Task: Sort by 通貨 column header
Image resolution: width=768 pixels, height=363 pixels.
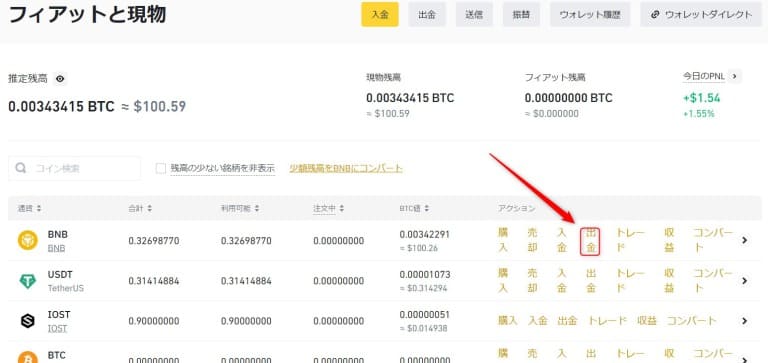Action: tap(29, 208)
